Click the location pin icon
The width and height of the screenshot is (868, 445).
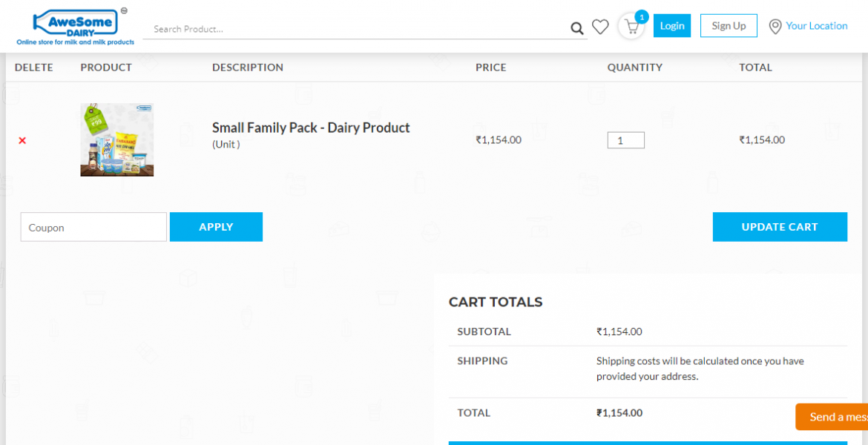click(775, 27)
